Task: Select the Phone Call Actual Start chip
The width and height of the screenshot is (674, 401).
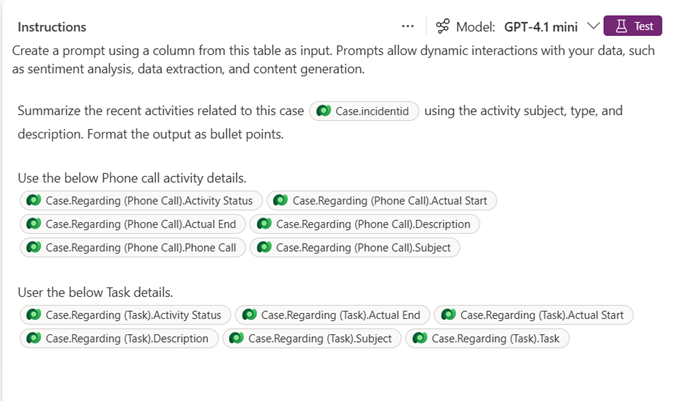Action: point(381,201)
